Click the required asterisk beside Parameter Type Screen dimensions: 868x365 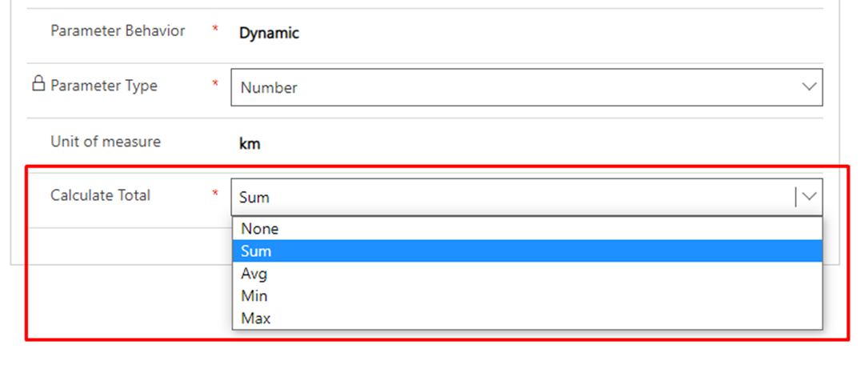215,84
